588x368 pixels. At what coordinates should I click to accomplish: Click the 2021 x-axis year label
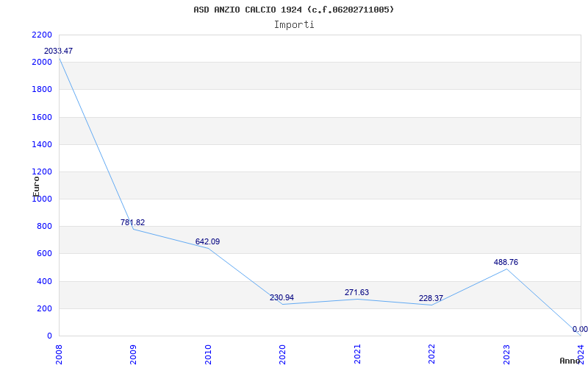357,354
